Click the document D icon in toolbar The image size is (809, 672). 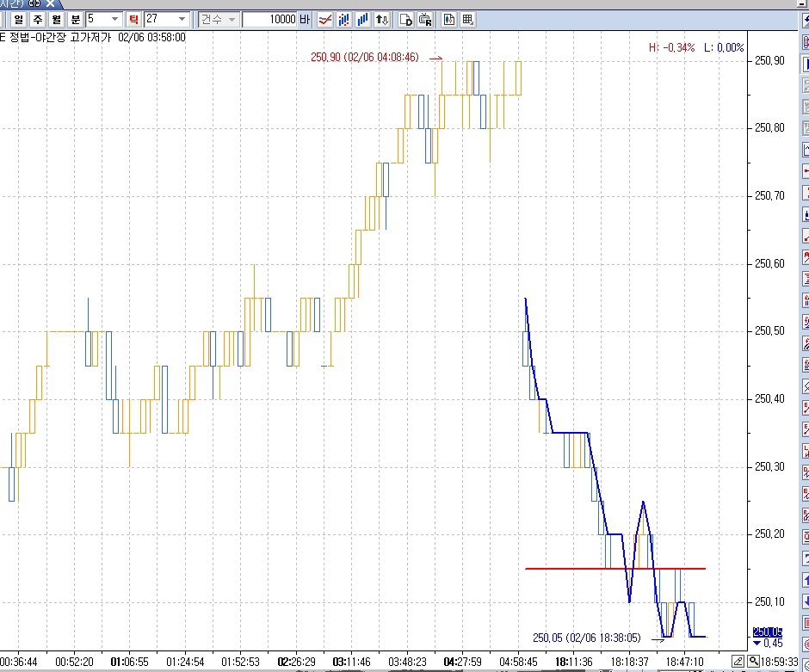[x=406, y=19]
